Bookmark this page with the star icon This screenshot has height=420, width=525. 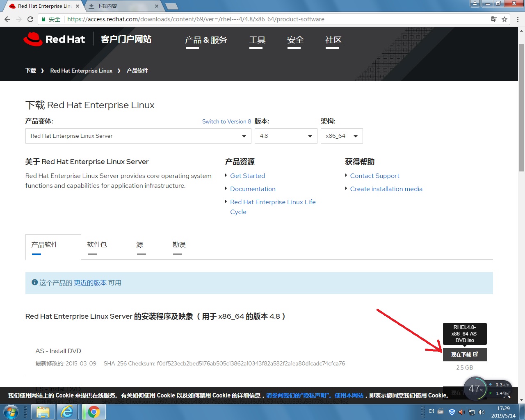pyautogui.click(x=504, y=19)
